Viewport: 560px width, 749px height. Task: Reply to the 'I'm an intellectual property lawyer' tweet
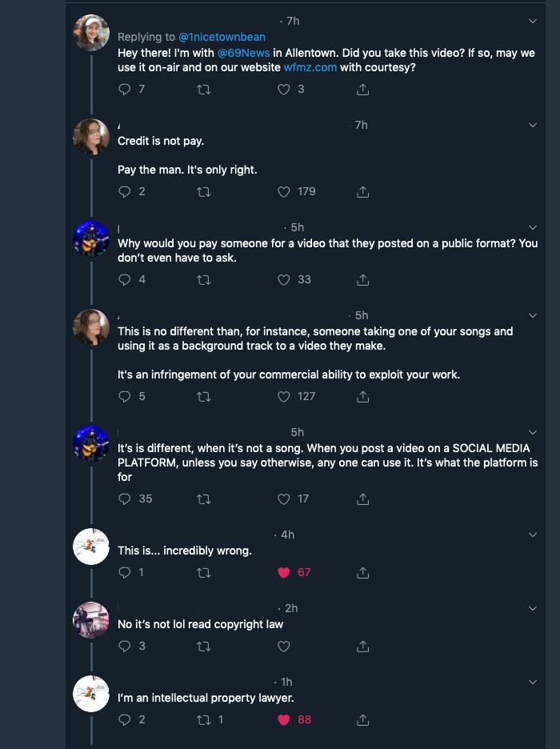(x=124, y=720)
